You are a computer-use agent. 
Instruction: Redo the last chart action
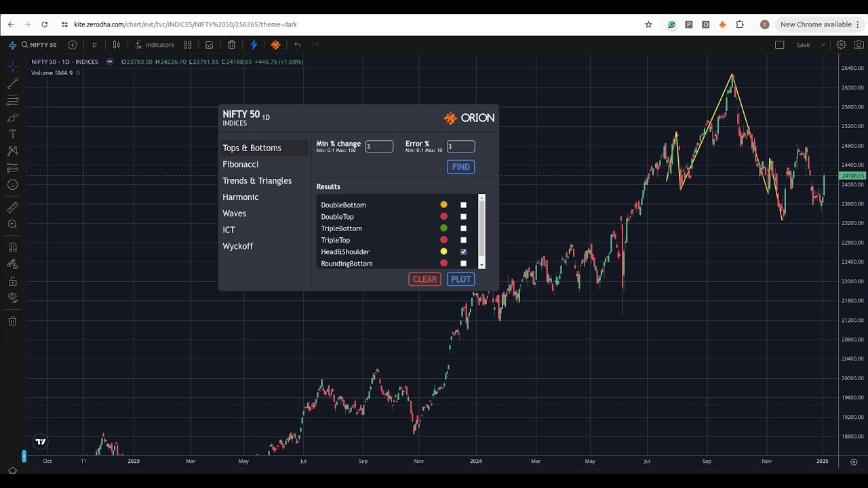pyautogui.click(x=315, y=45)
